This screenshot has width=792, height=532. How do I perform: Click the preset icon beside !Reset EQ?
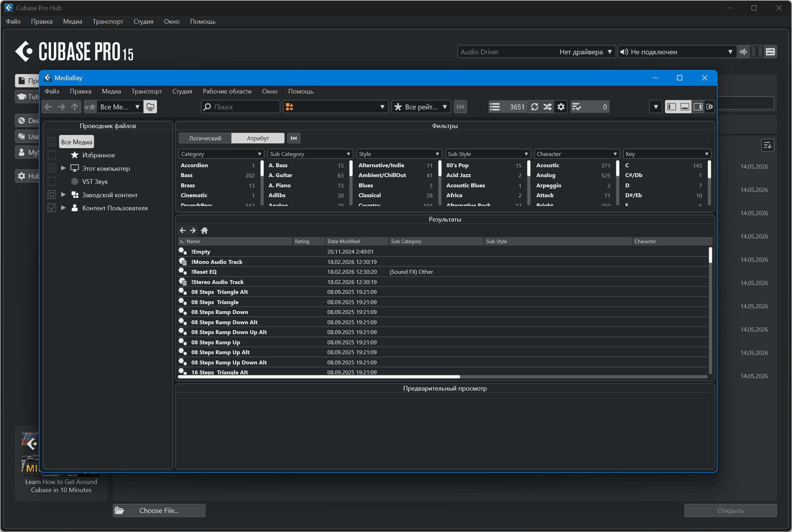pyautogui.click(x=183, y=271)
